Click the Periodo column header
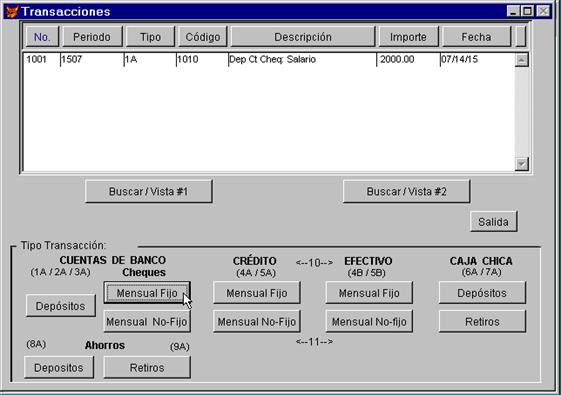Screen dimensions: 561x395 click(x=92, y=37)
